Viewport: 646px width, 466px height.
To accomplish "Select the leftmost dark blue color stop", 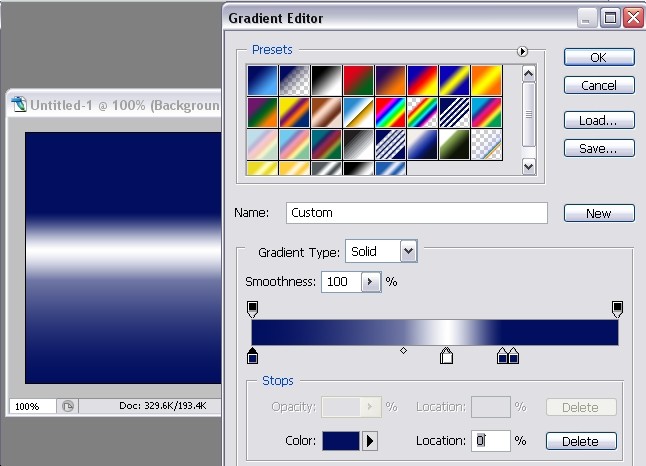I will point(252,356).
